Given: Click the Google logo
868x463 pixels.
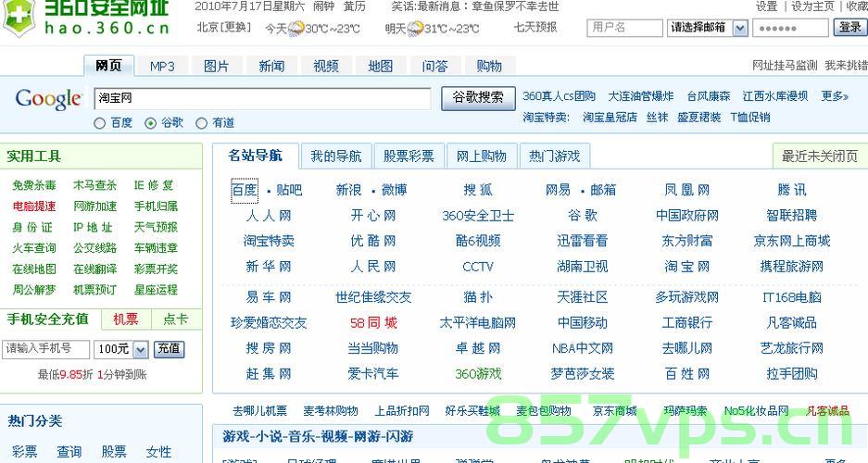Looking at the screenshot, I should [49, 100].
